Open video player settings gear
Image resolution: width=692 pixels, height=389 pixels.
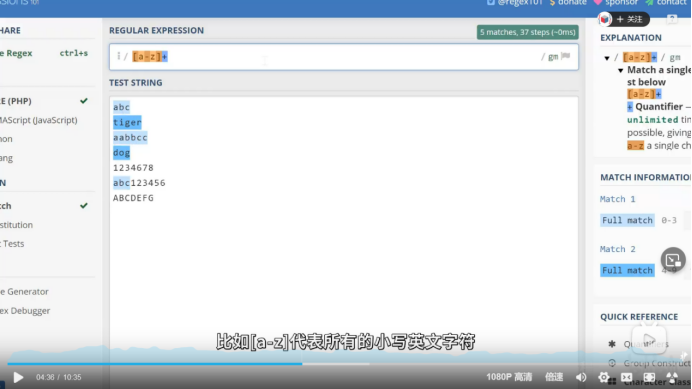pos(603,377)
